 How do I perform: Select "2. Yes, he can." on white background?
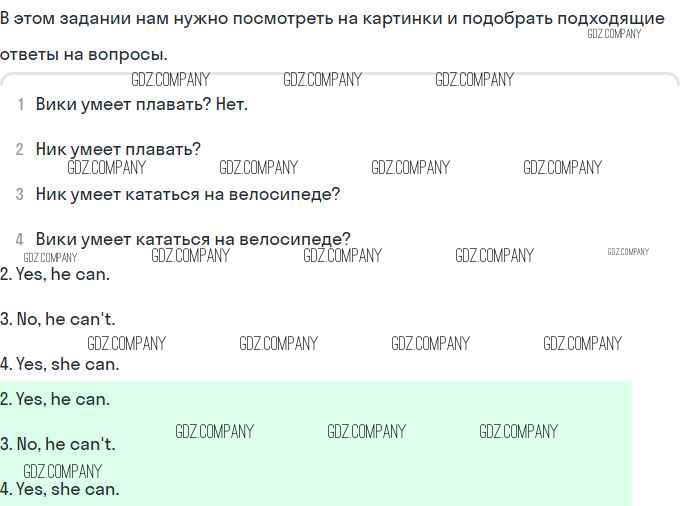pos(55,274)
